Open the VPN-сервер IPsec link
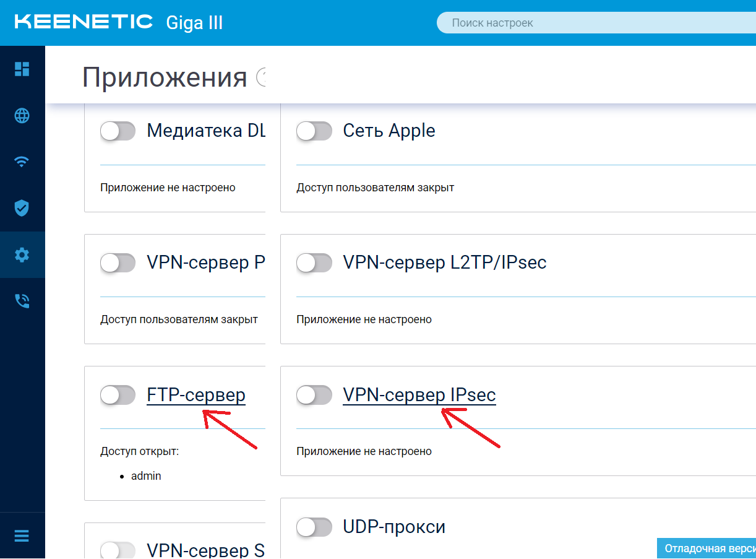Screen dimensions: 756x559 pyautogui.click(x=419, y=395)
